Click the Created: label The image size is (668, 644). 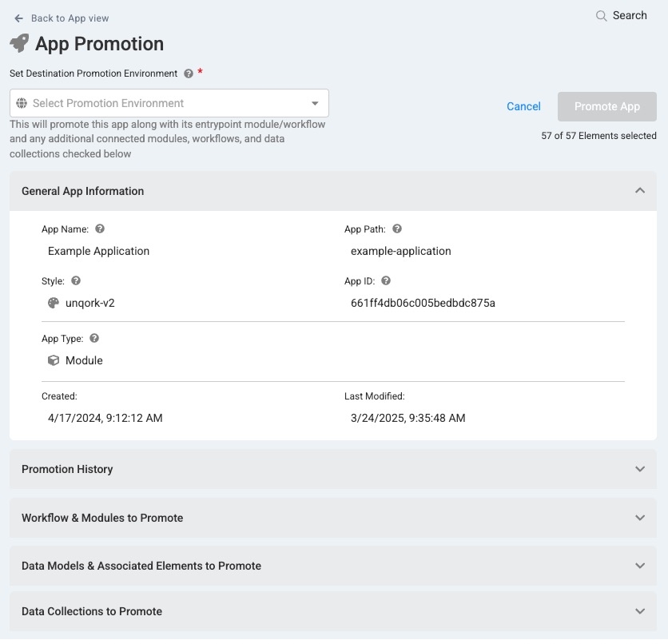tap(59, 396)
